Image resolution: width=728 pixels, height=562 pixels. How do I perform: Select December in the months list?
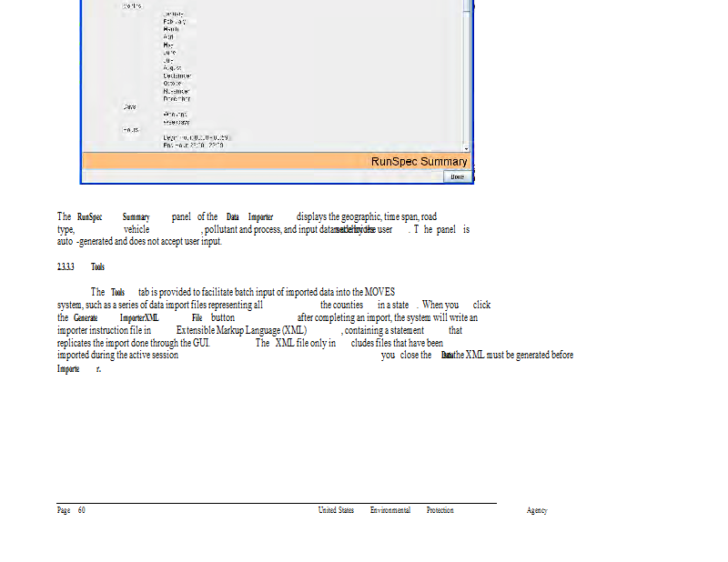point(177,97)
